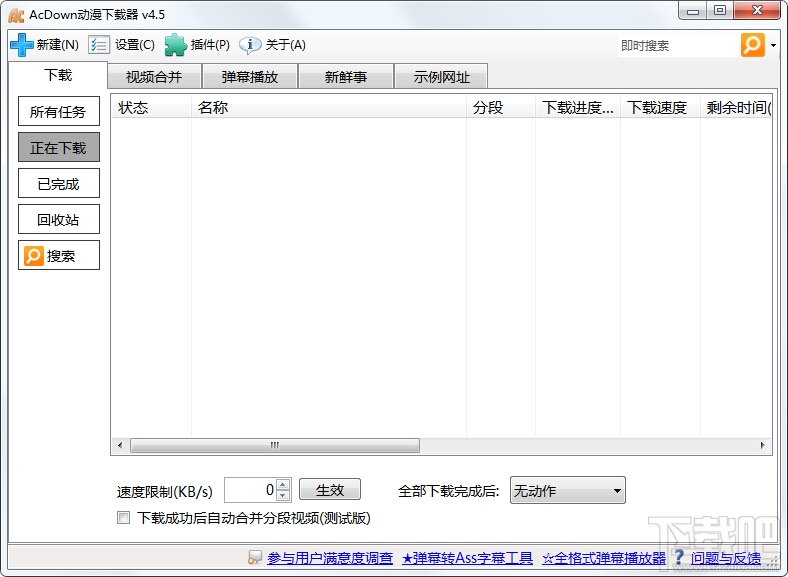Image resolution: width=788 pixels, height=577 pixels.
Task: Click the orange magnifier on 搜索 sidebar button
Action: [x=34, y=256]
